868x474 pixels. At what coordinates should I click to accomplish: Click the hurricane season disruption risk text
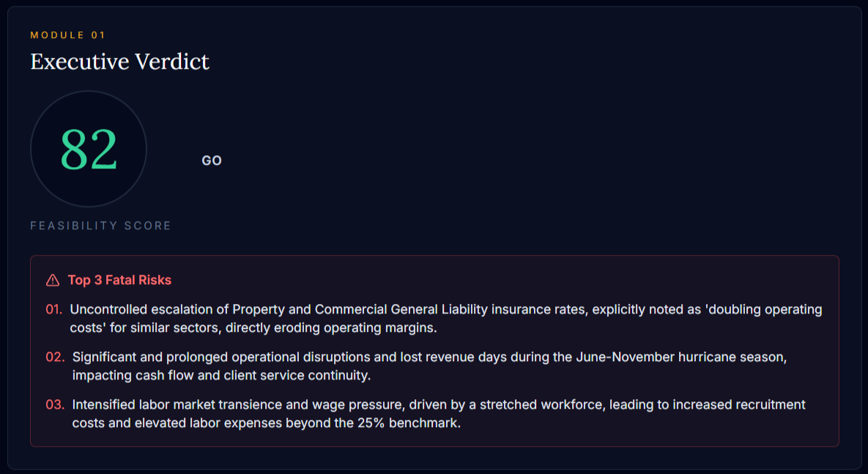[429, 366]
